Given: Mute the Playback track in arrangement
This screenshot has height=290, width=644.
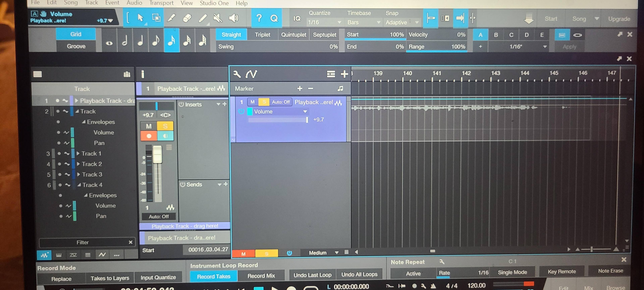Looking at the screenshot, I should 253,102.
